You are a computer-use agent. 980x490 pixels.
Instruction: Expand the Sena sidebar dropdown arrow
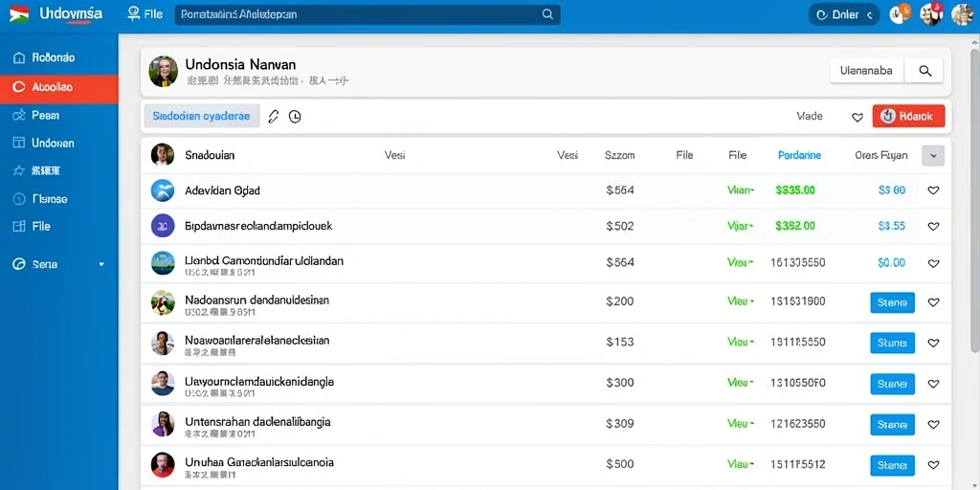coord(101,264)
